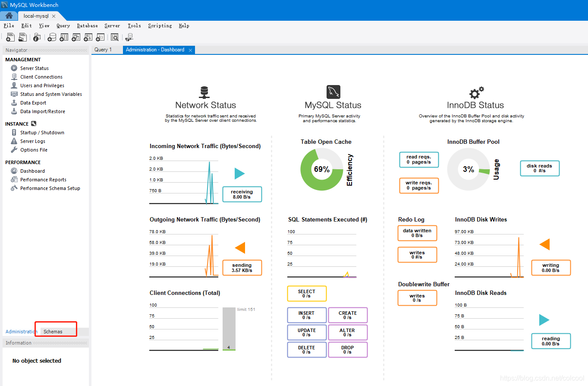Select Data Import/Restore
This screenshot has height=386, width=588.
(43, 111)
